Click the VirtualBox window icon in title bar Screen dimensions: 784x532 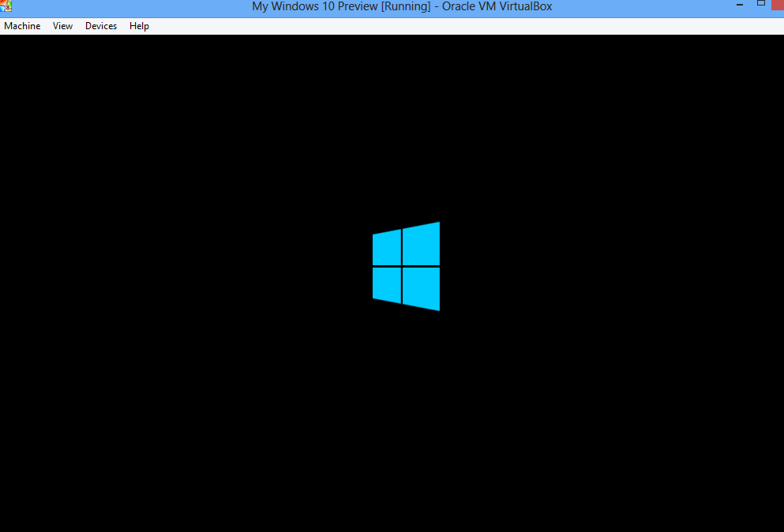click(6, 6)
